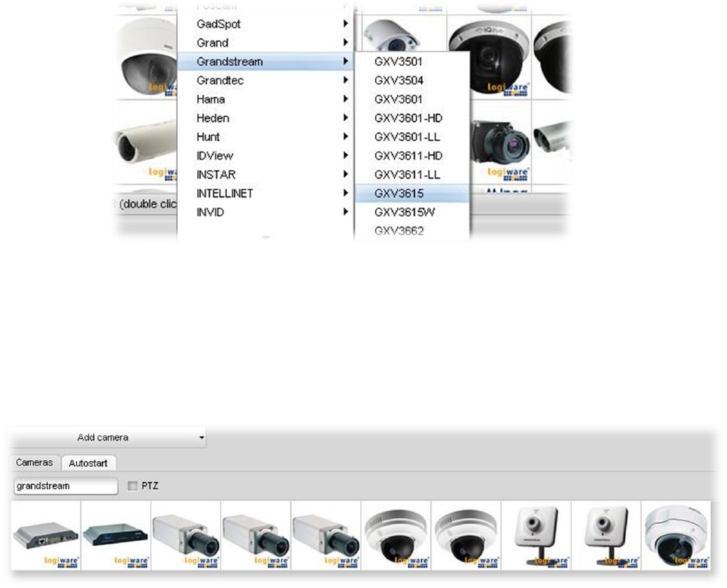Enable the PTZ checkbox filter
The height and width of the screenshot is (588, 727).
click(x=133, y=486)
